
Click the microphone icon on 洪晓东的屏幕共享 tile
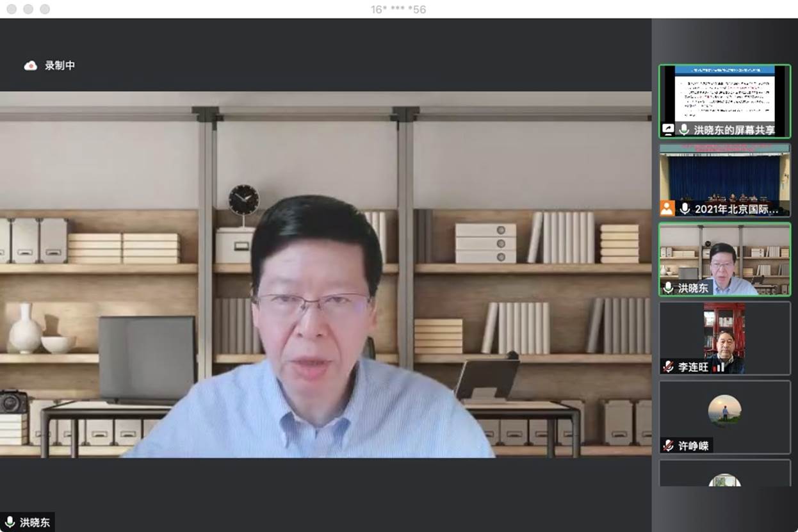click(x=684, y=130)
